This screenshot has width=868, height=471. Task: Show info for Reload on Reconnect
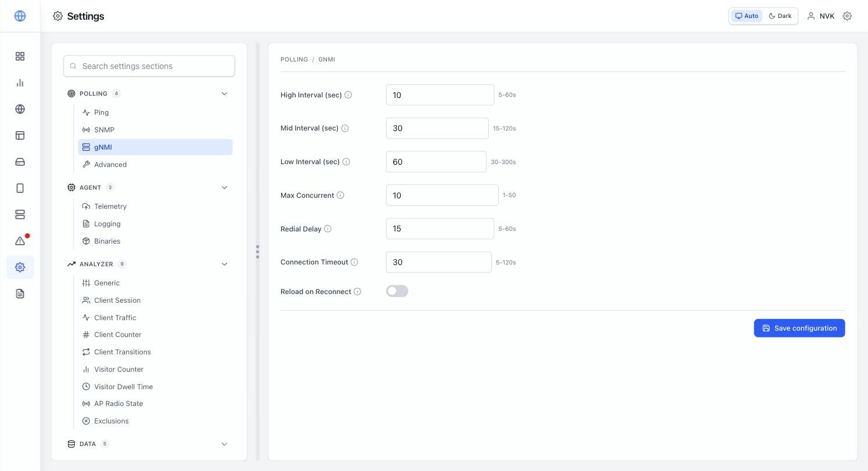[358, 292]
